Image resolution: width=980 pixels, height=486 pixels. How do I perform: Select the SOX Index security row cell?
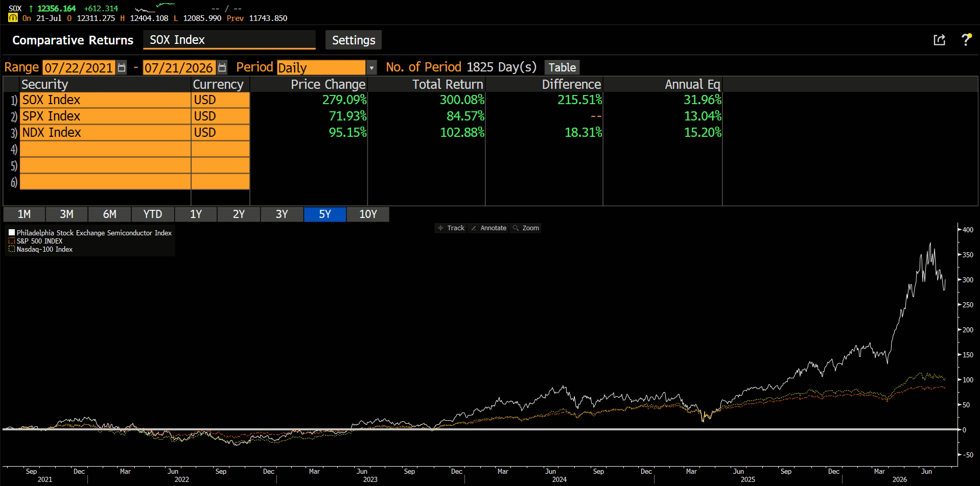[105, 100]
